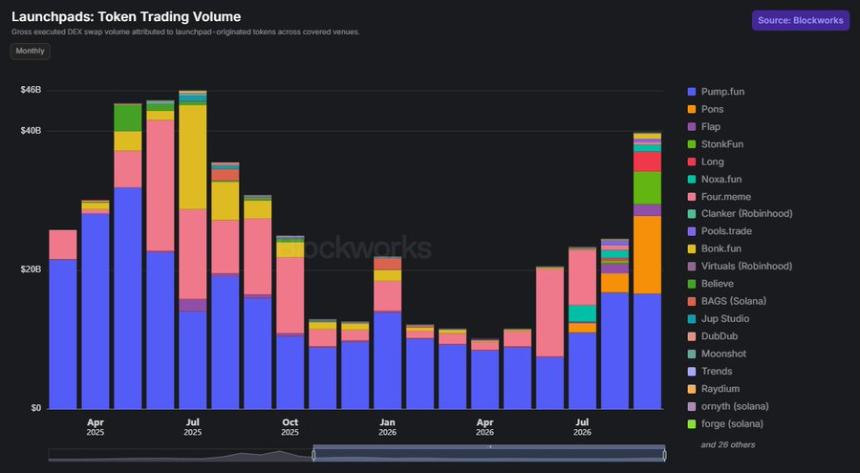860x473 pixels.
Task: Click the Apr 2026 bar
Action: (x=485, y=374)
